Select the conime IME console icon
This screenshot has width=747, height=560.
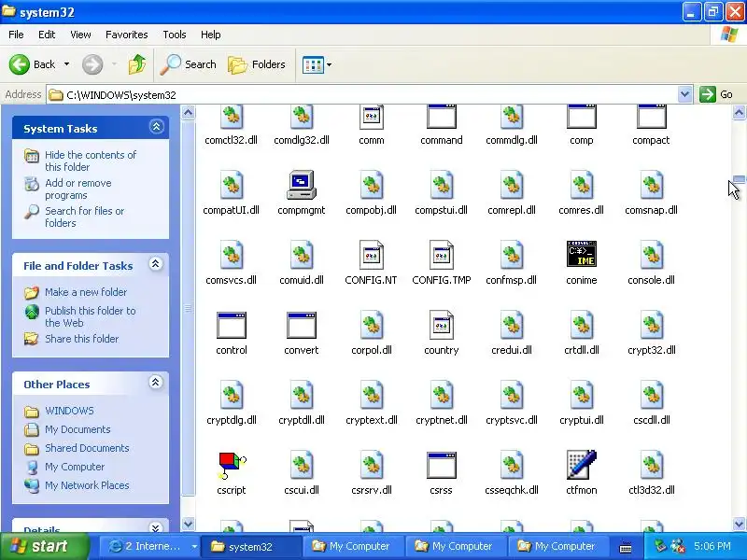581,254
